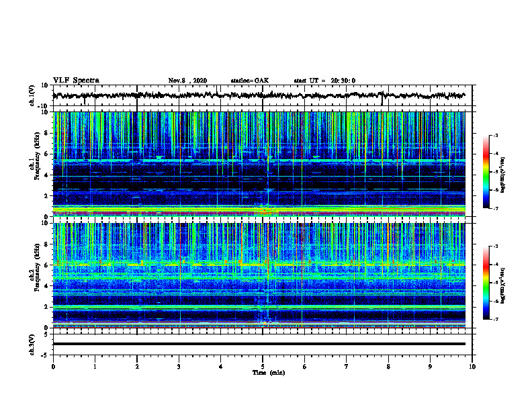The width and height of the screenshot is (532, 411).
Task: Select the "start UT = 20:30: 0" text
Action: point(324,81)
